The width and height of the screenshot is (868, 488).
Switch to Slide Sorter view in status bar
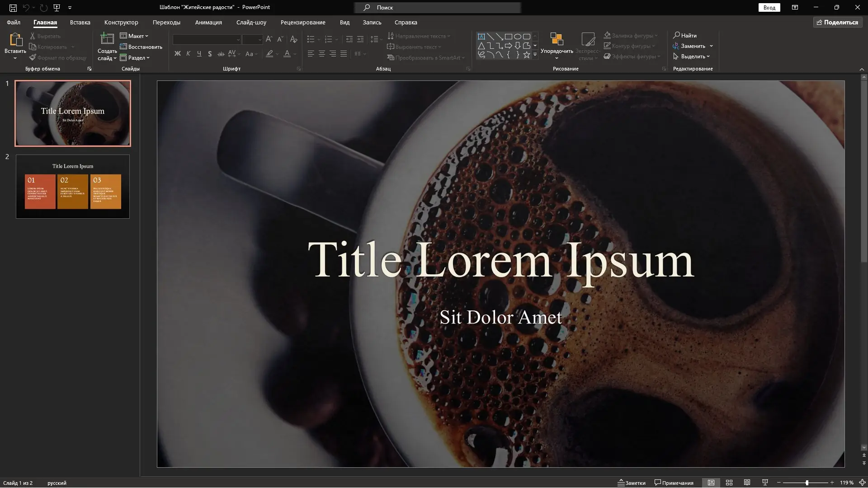(x=729, y=483)
